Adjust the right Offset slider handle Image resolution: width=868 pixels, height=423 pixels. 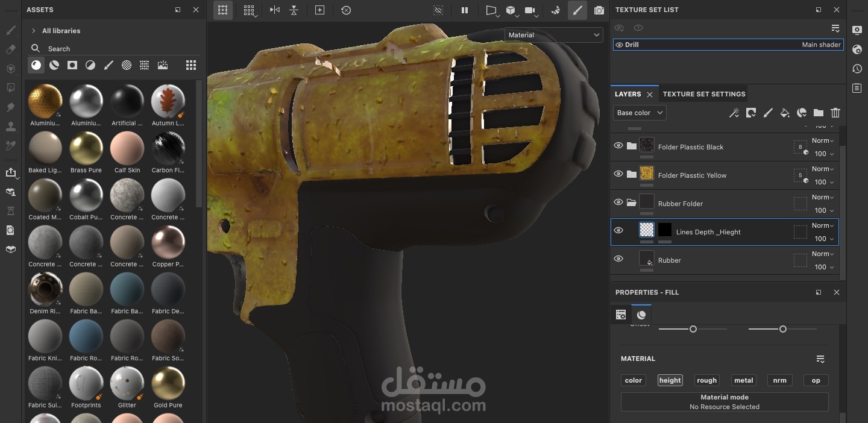pos(783,329)
